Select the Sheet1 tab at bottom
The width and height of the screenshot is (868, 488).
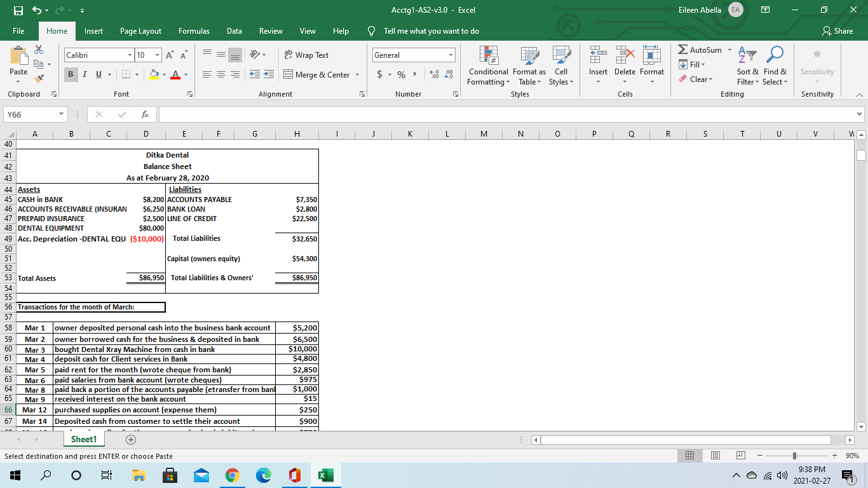[83, 439]
